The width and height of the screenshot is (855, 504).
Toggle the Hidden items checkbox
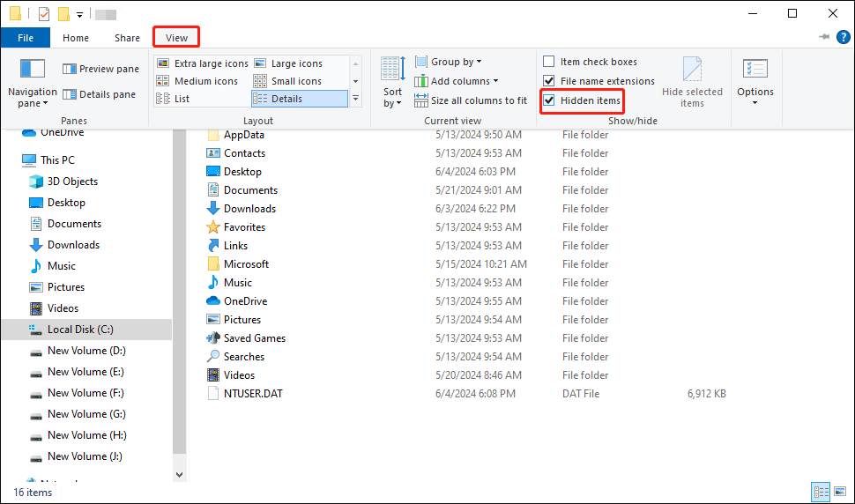coord(549,100)
